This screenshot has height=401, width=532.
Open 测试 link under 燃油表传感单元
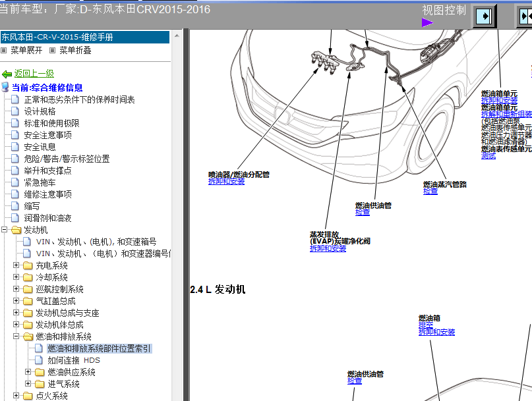tap(488, 156)
